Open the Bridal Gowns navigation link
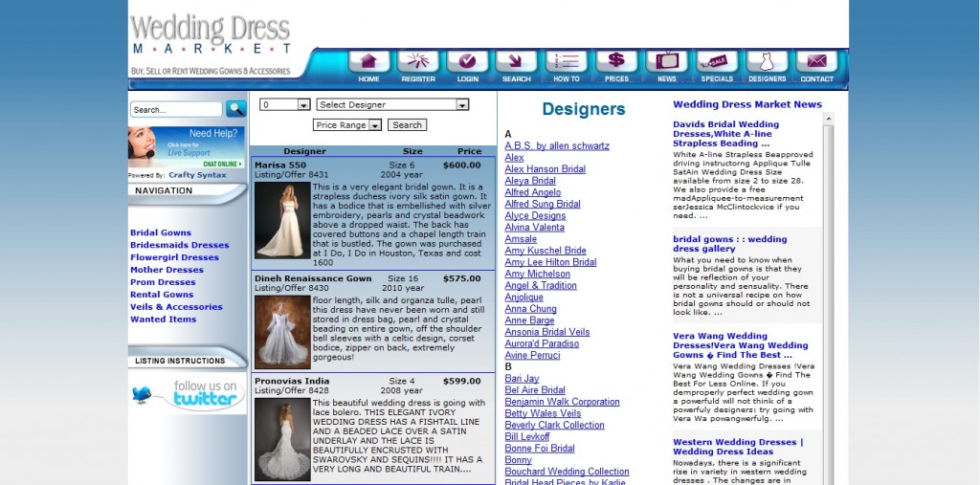Image resolution: width=980 pixels, height=485 pixels. [161, 232]
